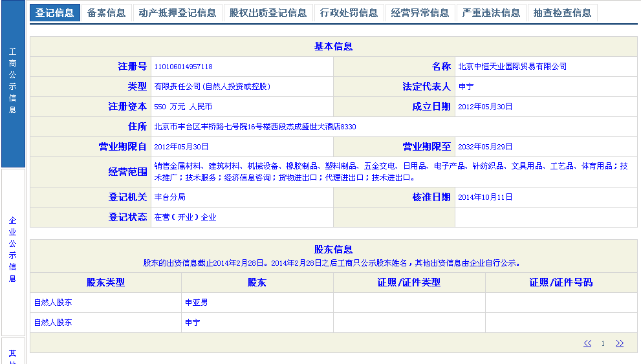
Task: Open the partially visible 其他 sidebar section
Action: [13, 353]
